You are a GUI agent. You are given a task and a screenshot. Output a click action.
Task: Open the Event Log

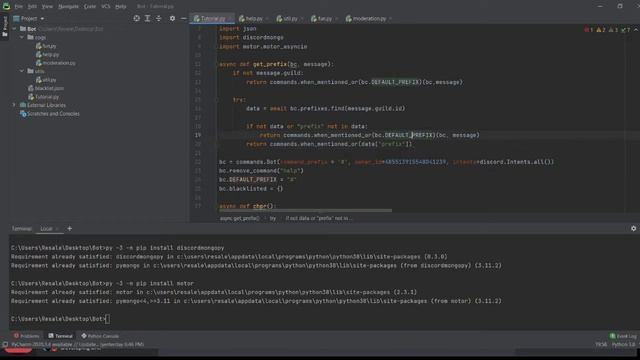click(623, 336)
